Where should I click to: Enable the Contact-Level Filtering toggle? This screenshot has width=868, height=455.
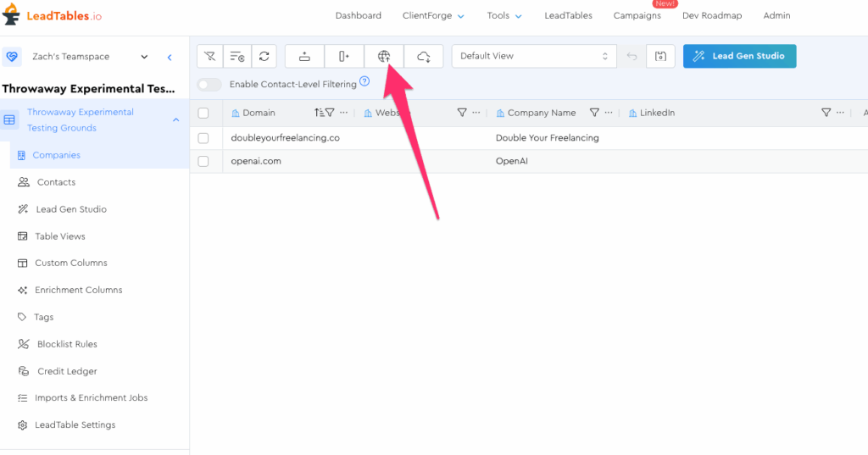pos(209,85)
